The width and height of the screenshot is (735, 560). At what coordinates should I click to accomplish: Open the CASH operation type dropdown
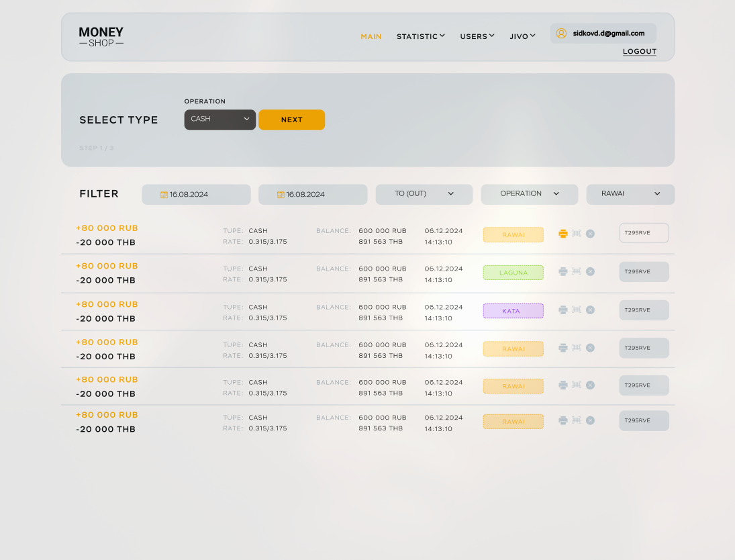219,119
